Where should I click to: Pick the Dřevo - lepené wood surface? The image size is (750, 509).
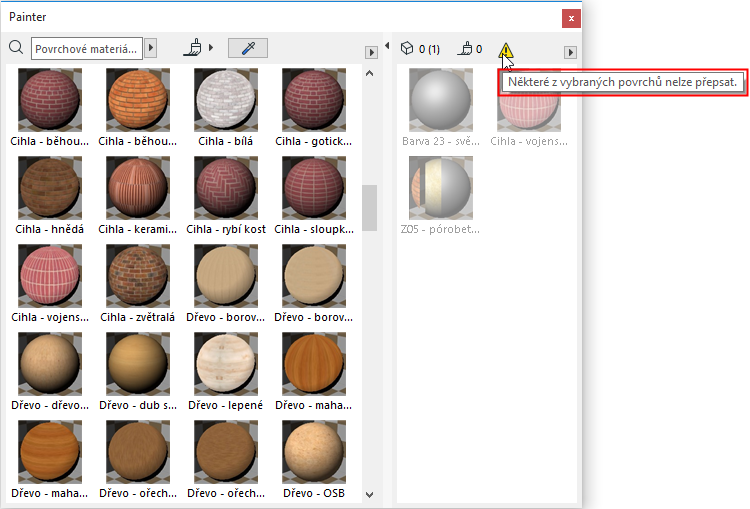click(225, 364)
